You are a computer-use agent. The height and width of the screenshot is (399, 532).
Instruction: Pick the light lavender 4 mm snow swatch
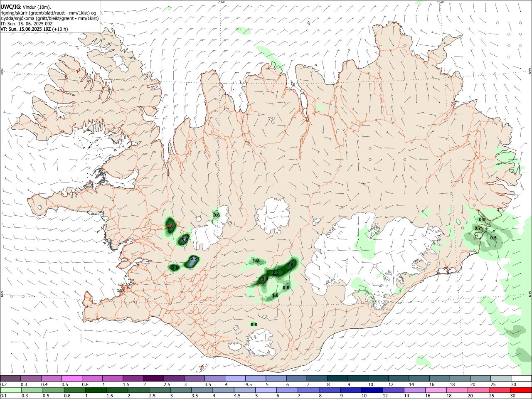point(235,378)
